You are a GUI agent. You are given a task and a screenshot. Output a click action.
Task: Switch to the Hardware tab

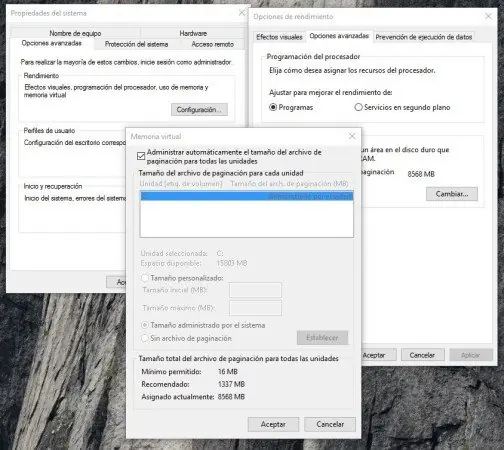point(193,33)
